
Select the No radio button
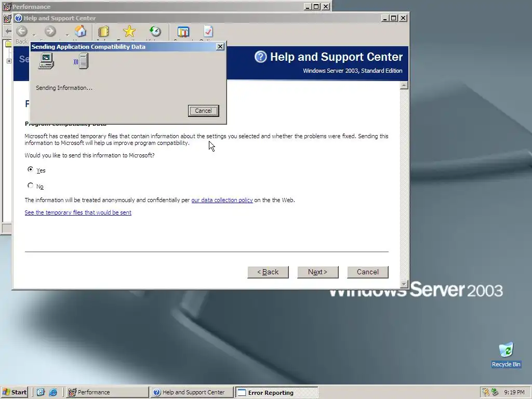[x=30, y=185]
